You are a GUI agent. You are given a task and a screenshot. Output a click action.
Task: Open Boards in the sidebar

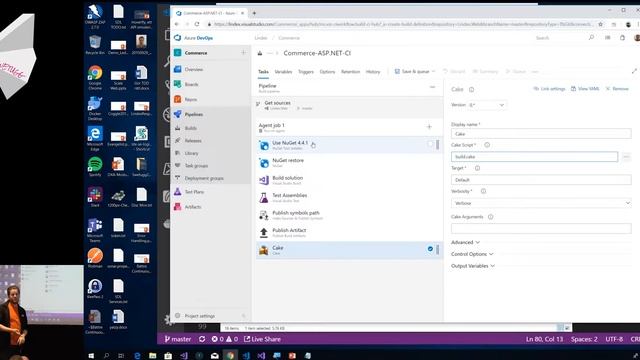(191, 84)
